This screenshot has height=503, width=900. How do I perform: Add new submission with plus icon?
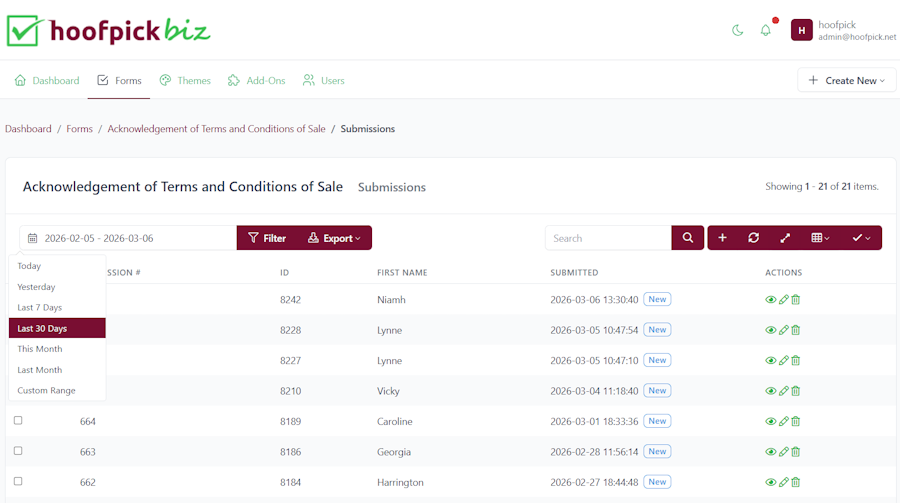(x=723, y=238)
